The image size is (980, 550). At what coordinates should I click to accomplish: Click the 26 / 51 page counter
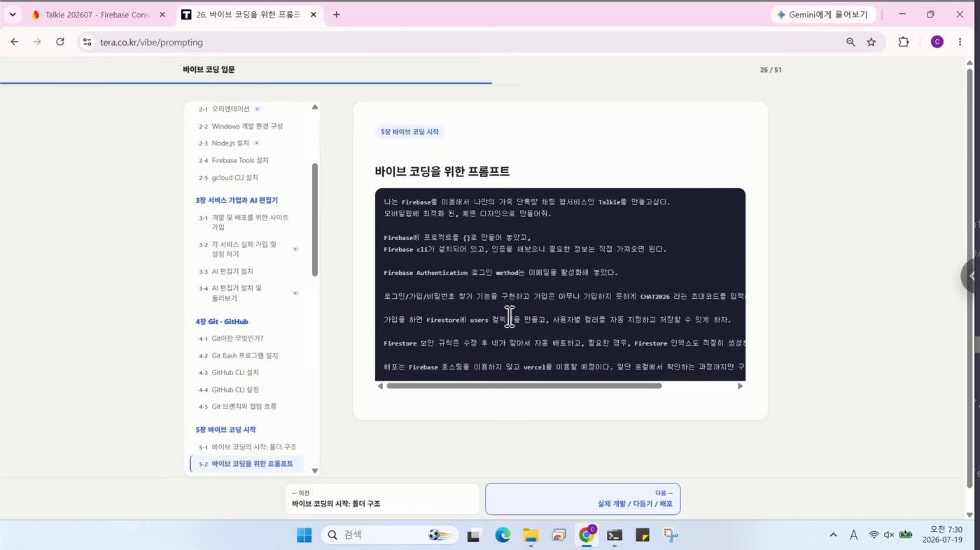771,70
